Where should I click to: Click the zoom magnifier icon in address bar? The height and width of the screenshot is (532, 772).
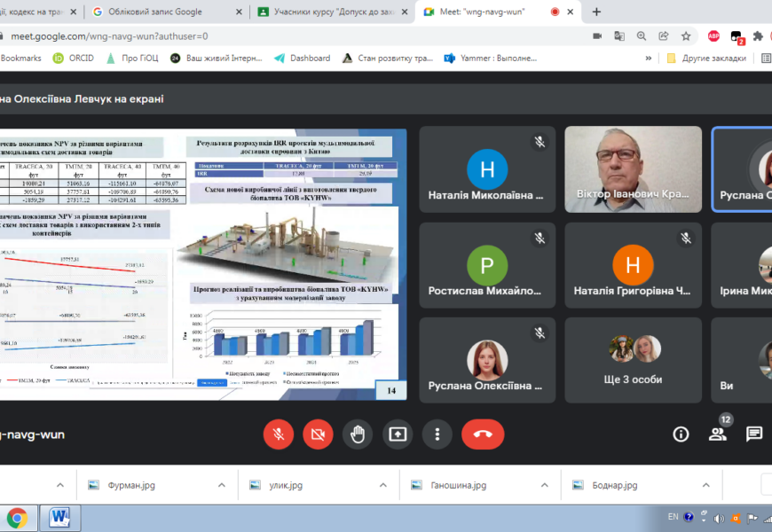[x=642, y=36]
